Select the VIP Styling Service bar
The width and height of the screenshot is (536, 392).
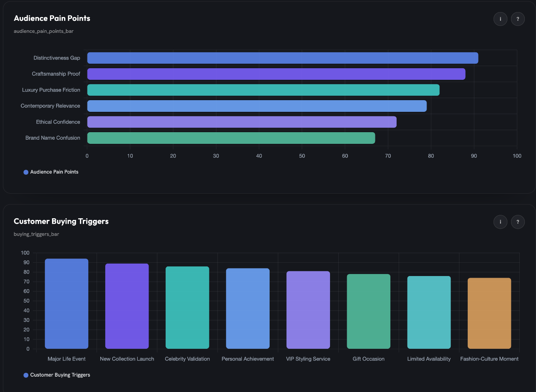[x=308, y=310]
